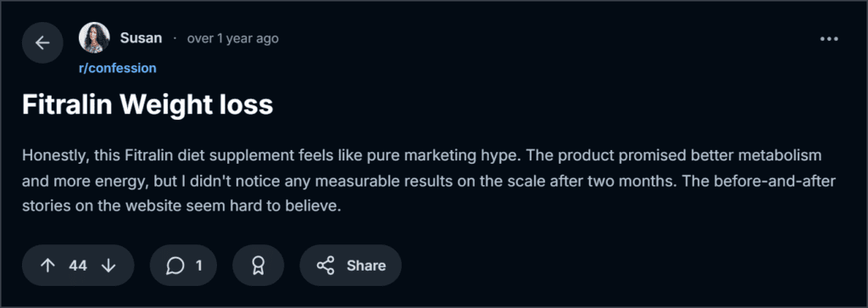Give an award with the ribbon icon
The height and width of the screenshot is (308, 868).
[259, 266]
